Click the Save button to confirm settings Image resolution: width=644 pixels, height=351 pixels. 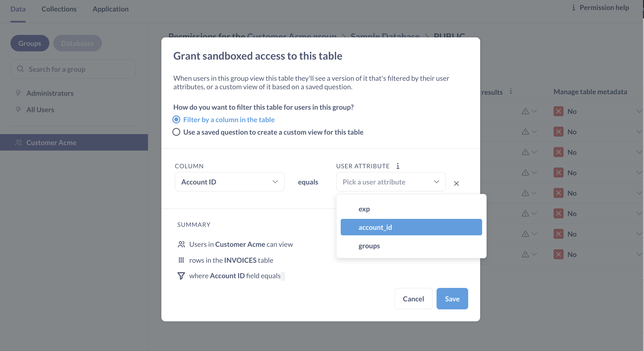pyautogui.click(x=451, y=298)
